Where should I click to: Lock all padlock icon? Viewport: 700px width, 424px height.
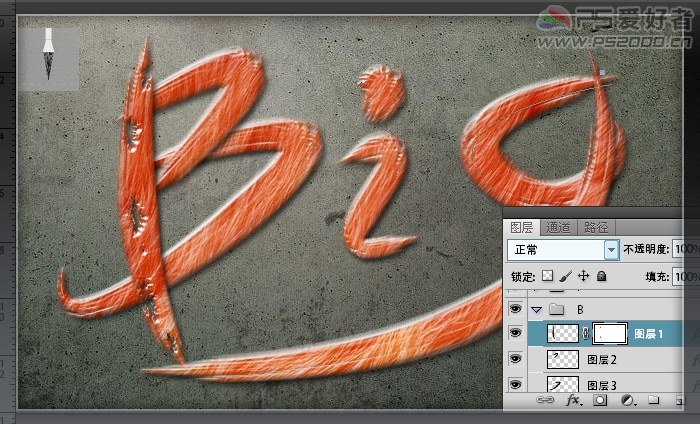tap(602, 276)
